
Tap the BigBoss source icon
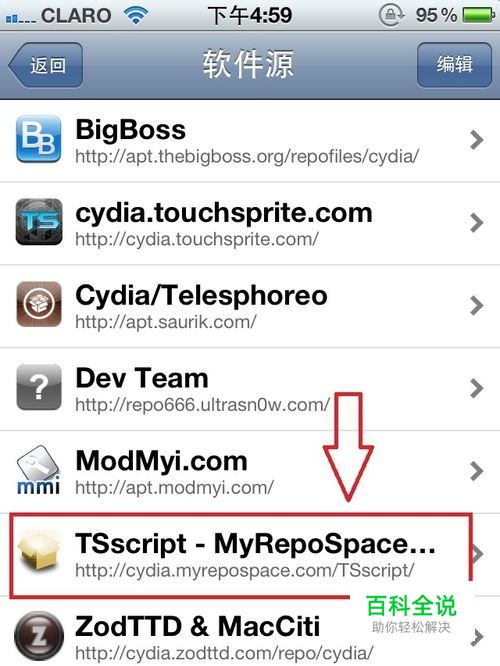click(x=39, y=138)
